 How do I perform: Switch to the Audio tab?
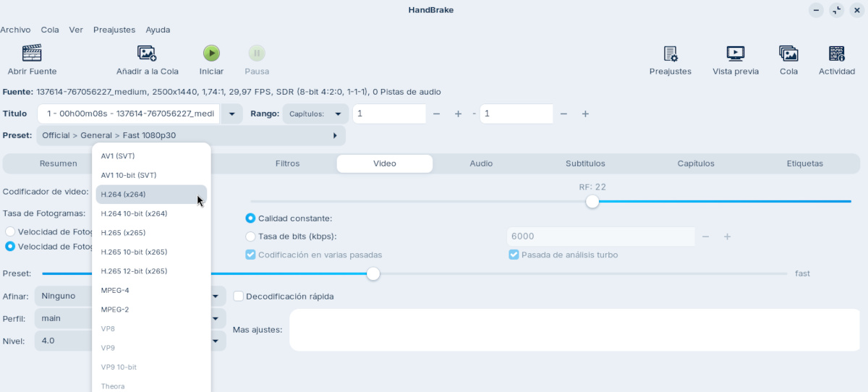[481, 163]
